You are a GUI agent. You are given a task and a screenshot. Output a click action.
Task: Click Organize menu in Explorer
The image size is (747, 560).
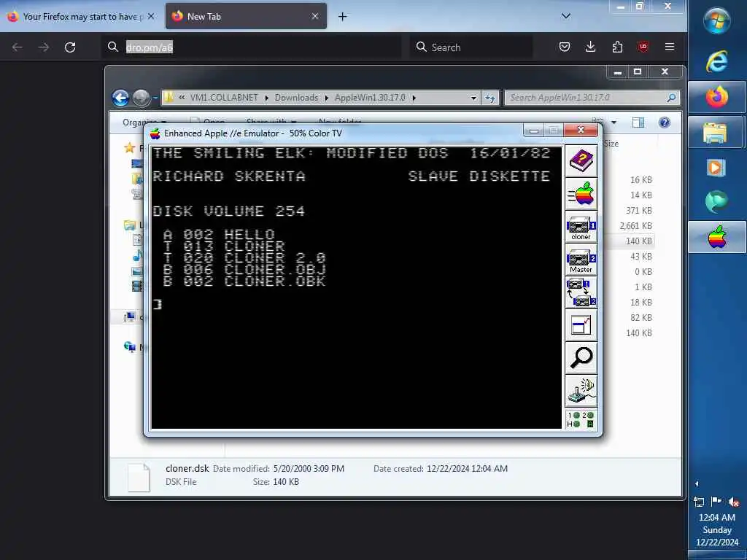click(144, 122)
